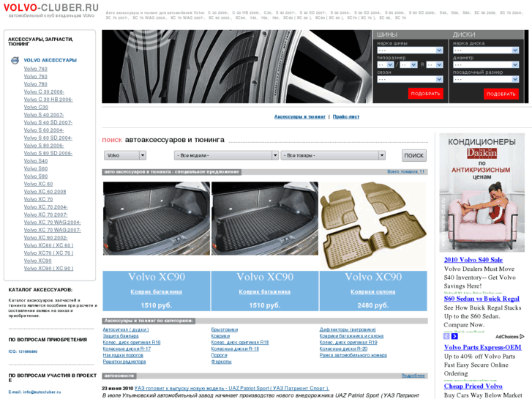Click ПОДОБРАТЬ button under ШИНЫ

(425, 94)
